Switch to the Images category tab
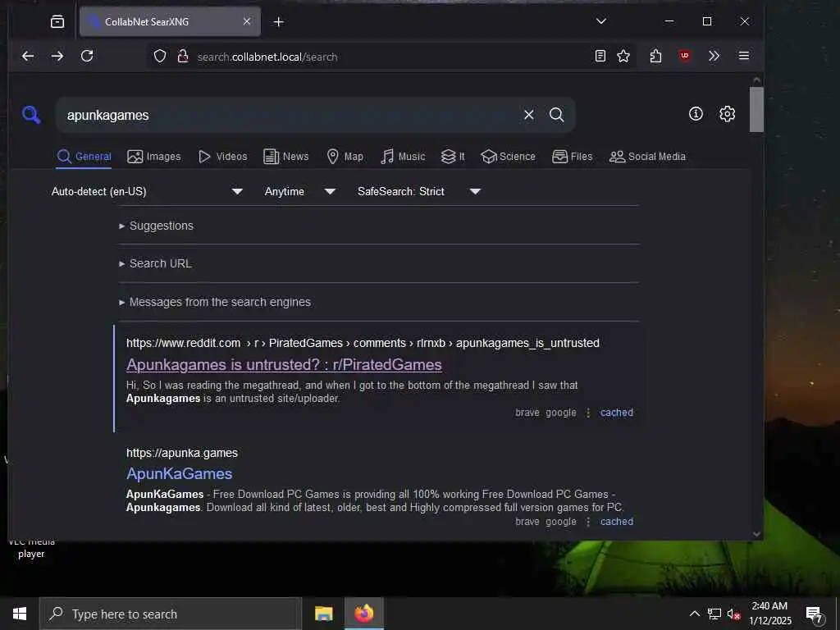 coord(153,157)
